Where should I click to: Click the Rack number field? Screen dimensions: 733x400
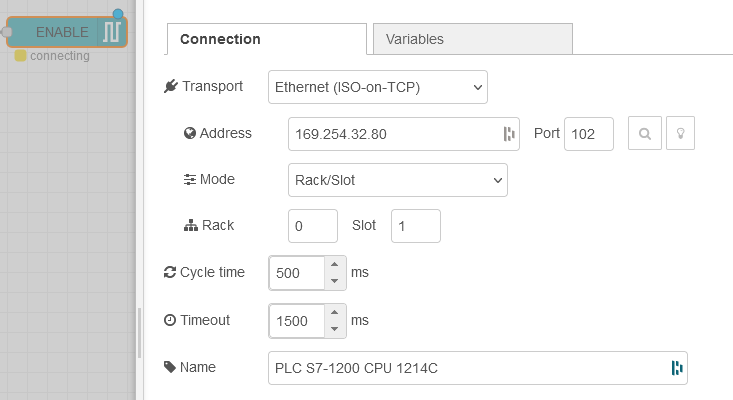312,226
